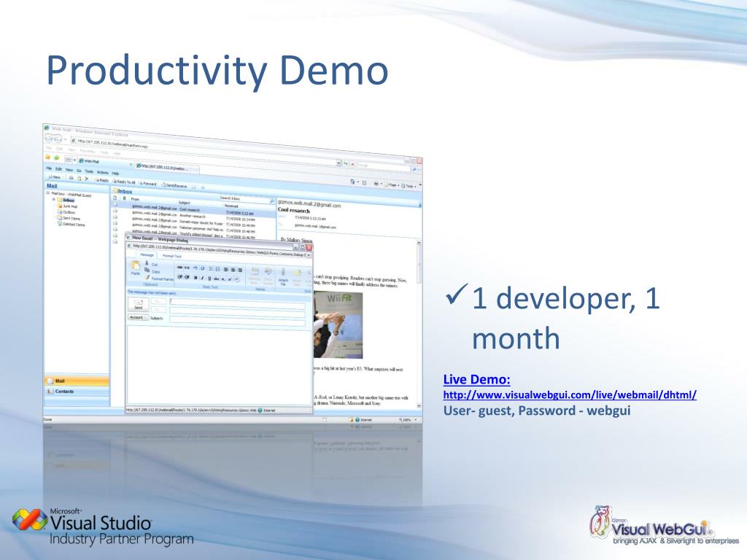Open the webmail Help menu
The height and width of the screenshot is (560, 747).
click(115, 173)
